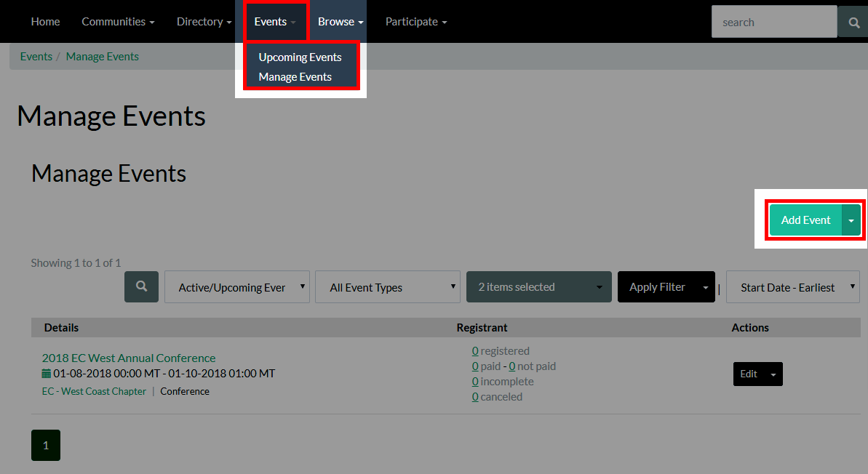The width and height of the screenshot is (868, 474).
Task: Open the 2018 EC West Annual Conference link
Action: pos(129,358)
